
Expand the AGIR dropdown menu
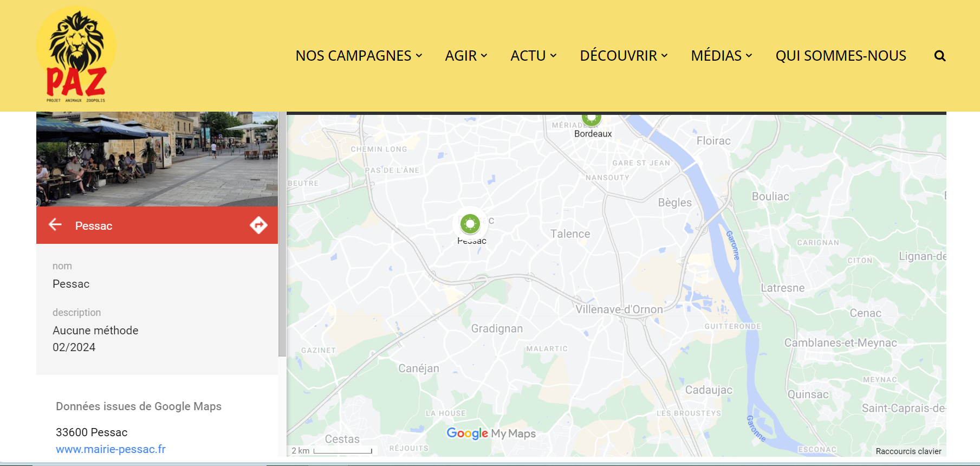(466, 56)
